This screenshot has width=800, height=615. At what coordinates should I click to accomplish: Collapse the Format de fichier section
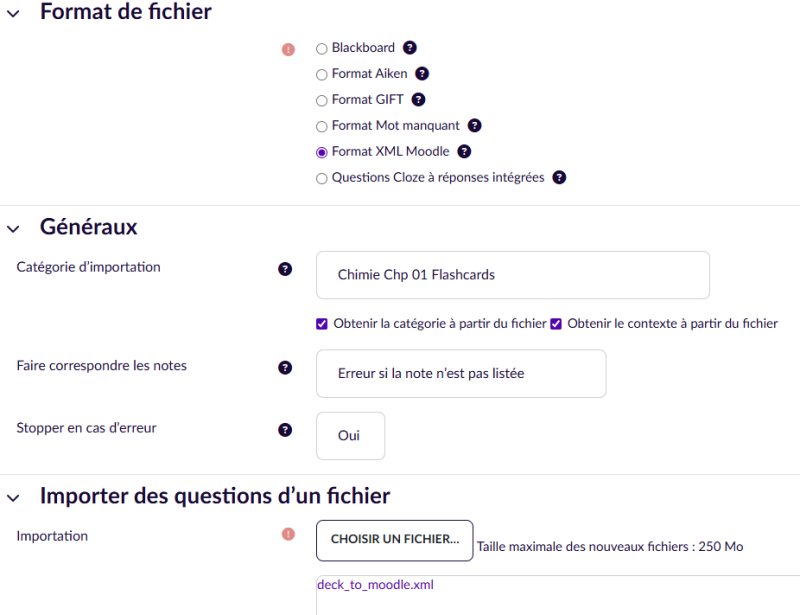click(13, 13)
